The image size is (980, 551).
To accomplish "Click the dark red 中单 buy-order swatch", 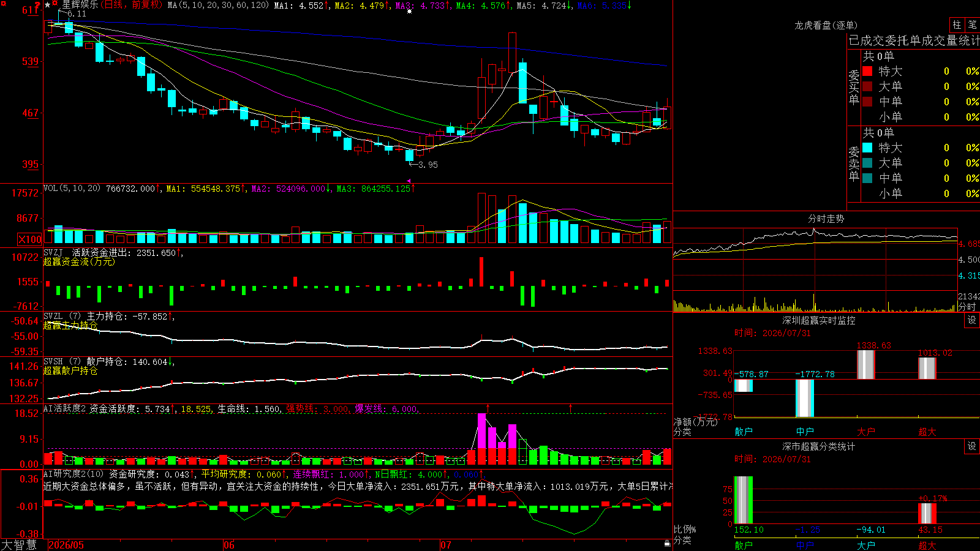I will tap(867, 102).
